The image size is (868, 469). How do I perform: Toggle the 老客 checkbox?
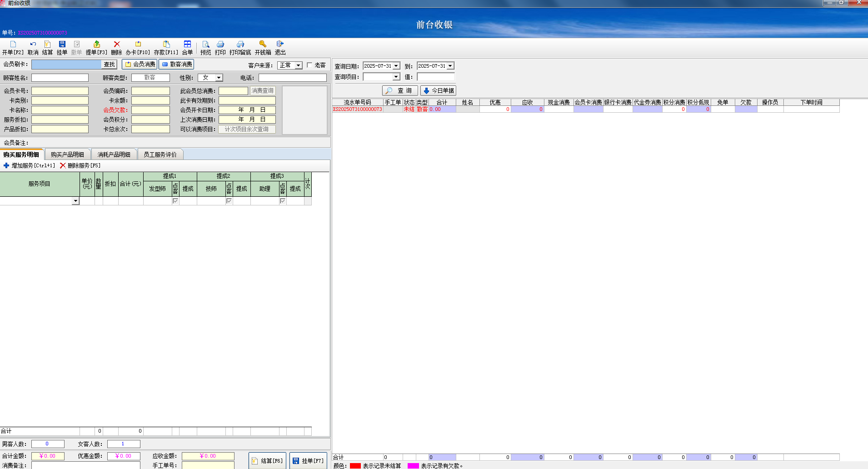tap(309, 65)
